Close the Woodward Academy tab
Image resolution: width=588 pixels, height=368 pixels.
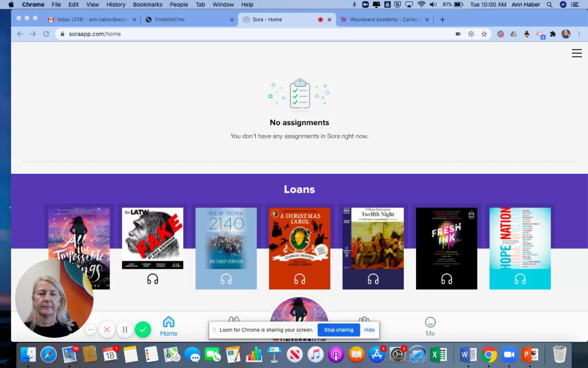click(x=427, y=19)
